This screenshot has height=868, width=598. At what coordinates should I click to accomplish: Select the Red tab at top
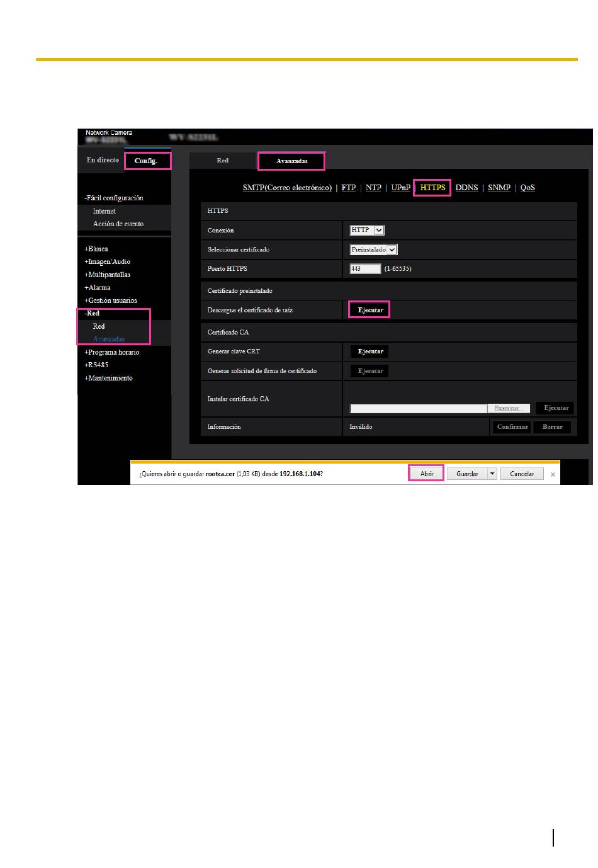click(x=223, y=161)
